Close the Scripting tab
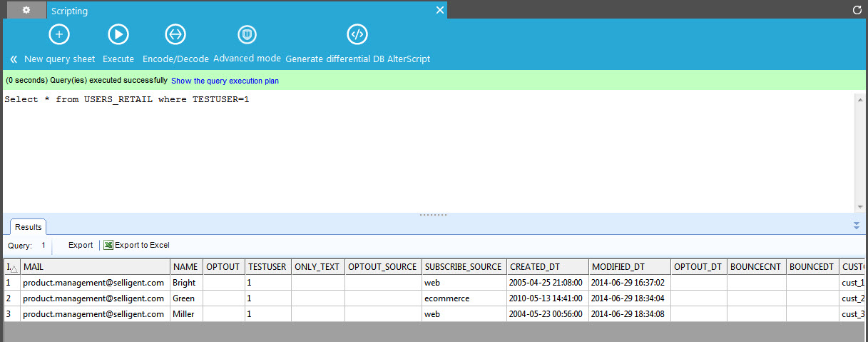The height and width of the screenshot is (342, 868). pos(440,10)
